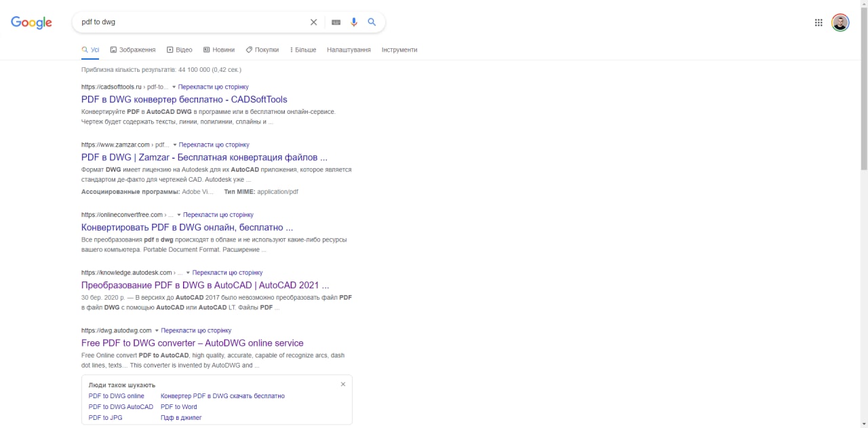The image size is (868, 428).
Task: Expand the arrow next to cadsofttools.ru URL
Action: [174, 87]
